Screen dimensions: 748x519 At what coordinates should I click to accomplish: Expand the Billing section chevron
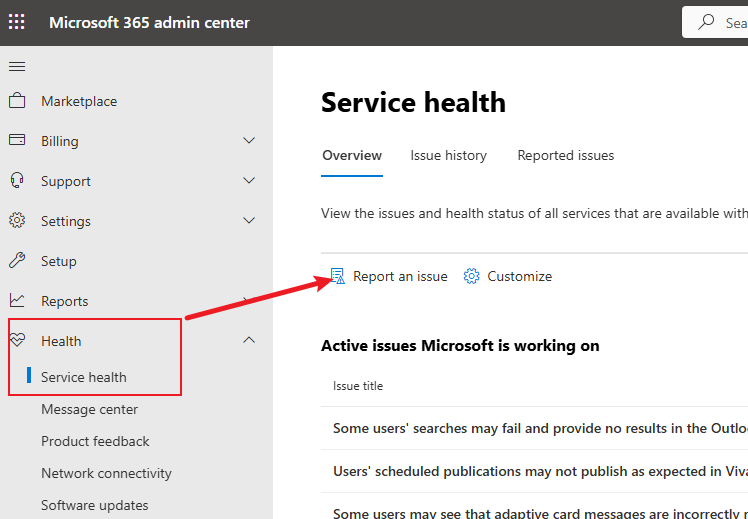click(x=249, y=140)
